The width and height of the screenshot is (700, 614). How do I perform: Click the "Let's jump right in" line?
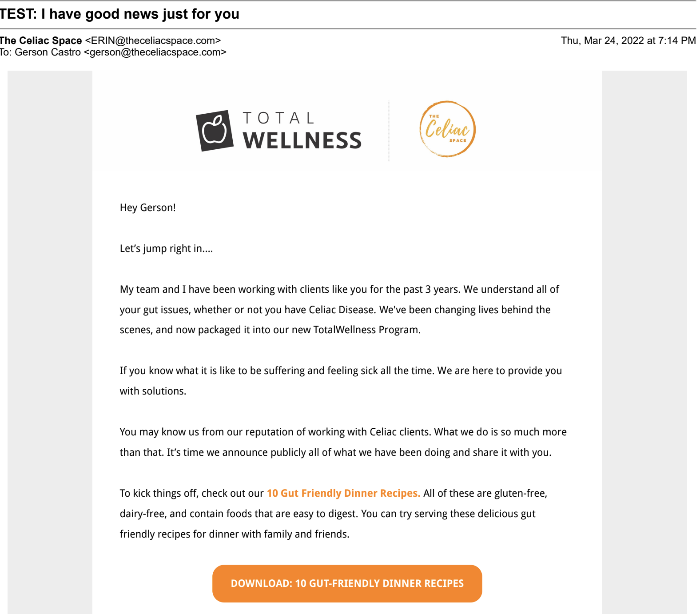[166, 248]
